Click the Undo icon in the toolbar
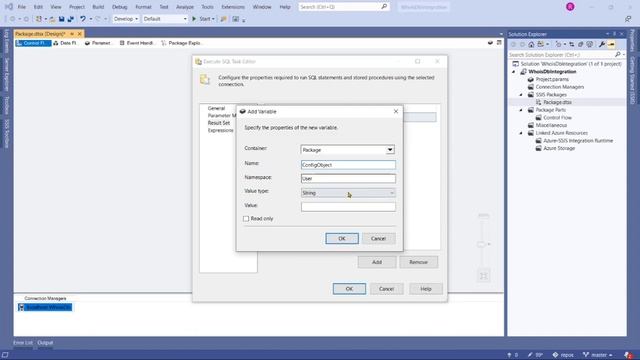This screenshot has height=360, width=640. point(83,19)
